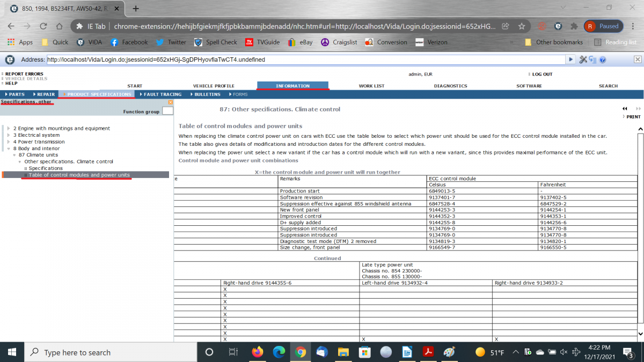This screenshot has width=644, height=362.
Task: Click the Function group input box
Action: pos(167,111)
